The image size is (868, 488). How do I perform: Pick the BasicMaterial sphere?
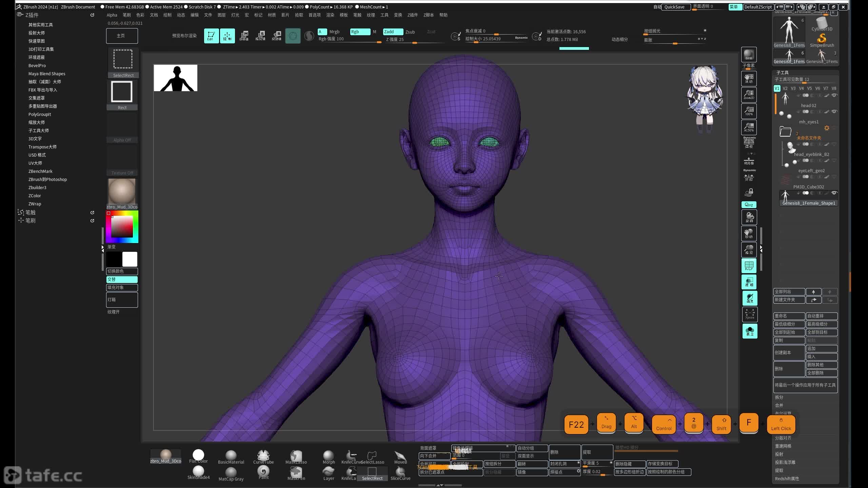[x=231, y=457]
